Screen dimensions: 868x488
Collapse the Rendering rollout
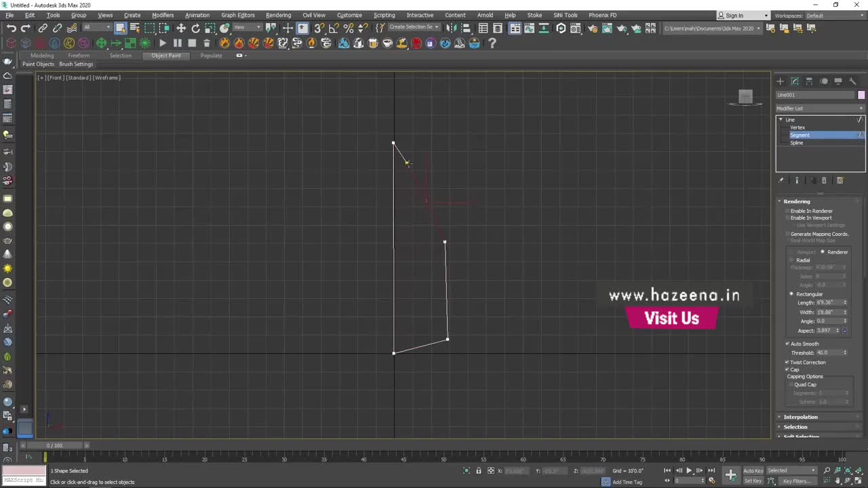(x=797, y=201)
